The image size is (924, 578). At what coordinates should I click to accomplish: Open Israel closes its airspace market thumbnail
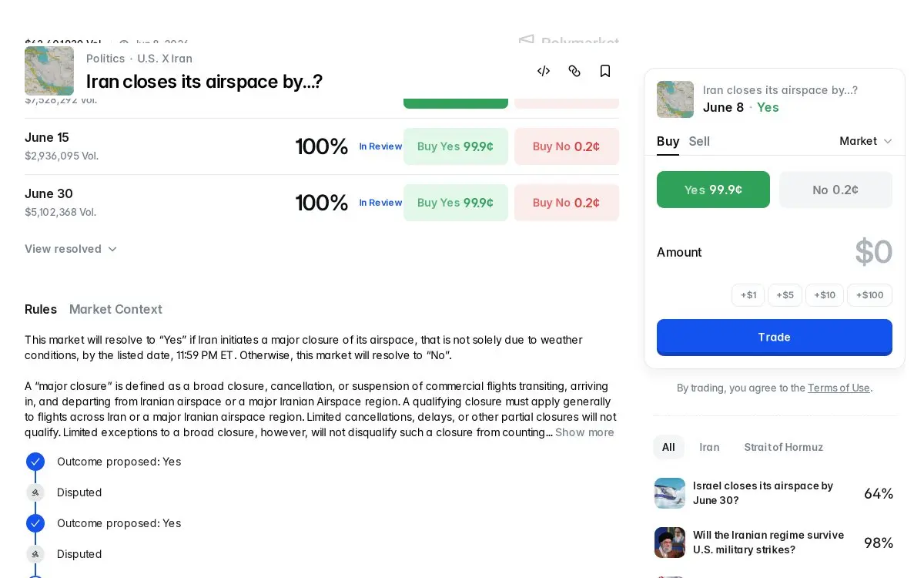coord(670,493)
